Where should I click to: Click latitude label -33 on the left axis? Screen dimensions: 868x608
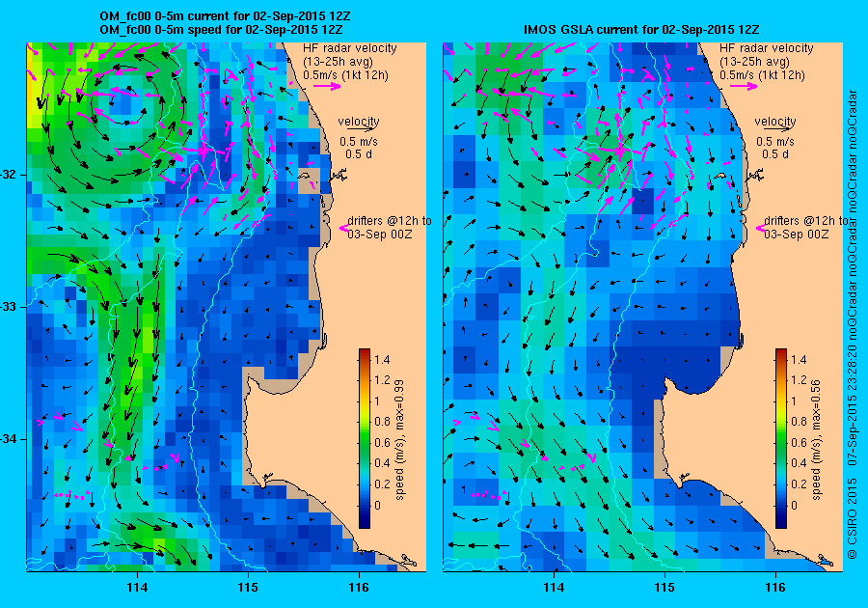click(x=9, y=307)
